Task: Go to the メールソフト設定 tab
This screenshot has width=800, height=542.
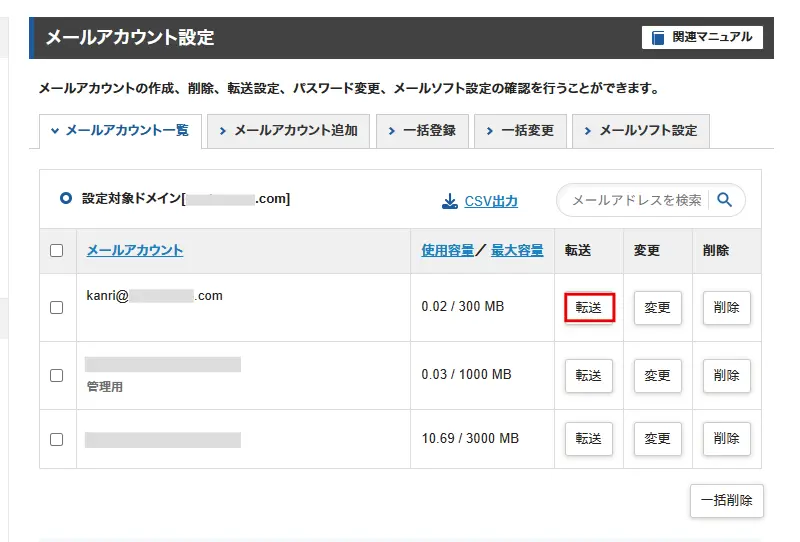Action: coord(640,131)
